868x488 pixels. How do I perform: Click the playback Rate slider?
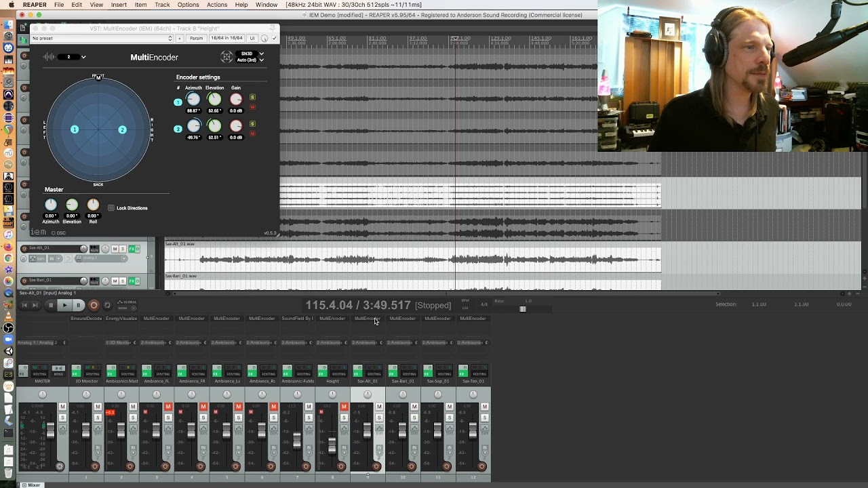click(x=522, y=309)
